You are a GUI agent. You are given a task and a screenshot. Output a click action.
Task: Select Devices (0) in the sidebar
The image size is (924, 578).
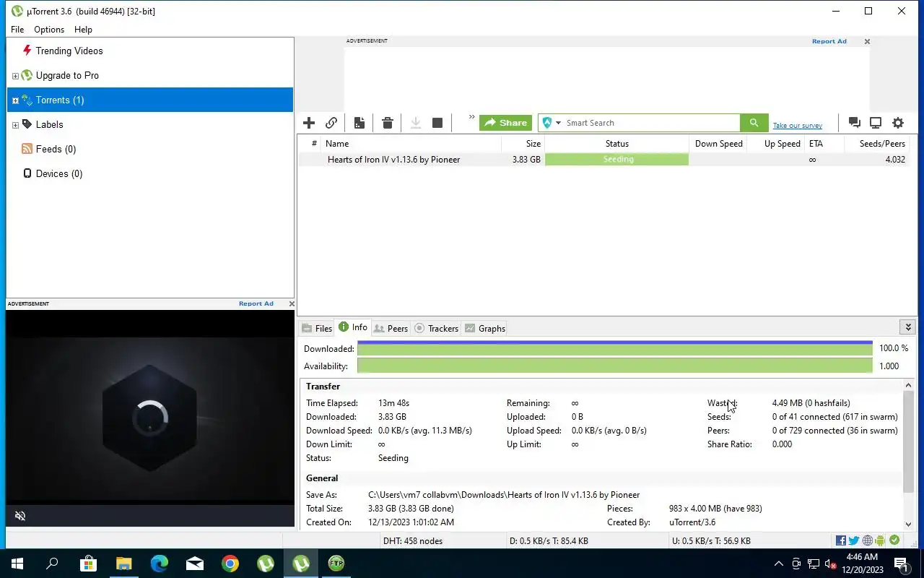coord(59,173)
